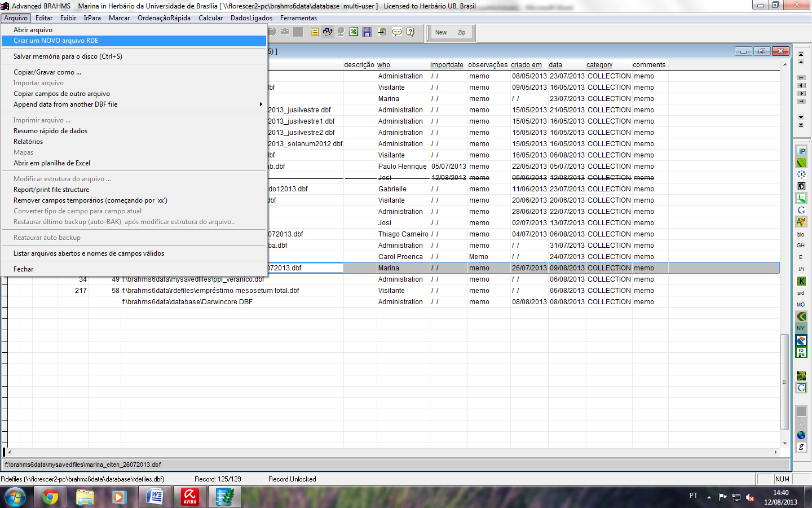Image resolution: width=812 pixels, height=508 pixels.
Task: Click the database import arrow icon
Action: [x=382, y=32]
